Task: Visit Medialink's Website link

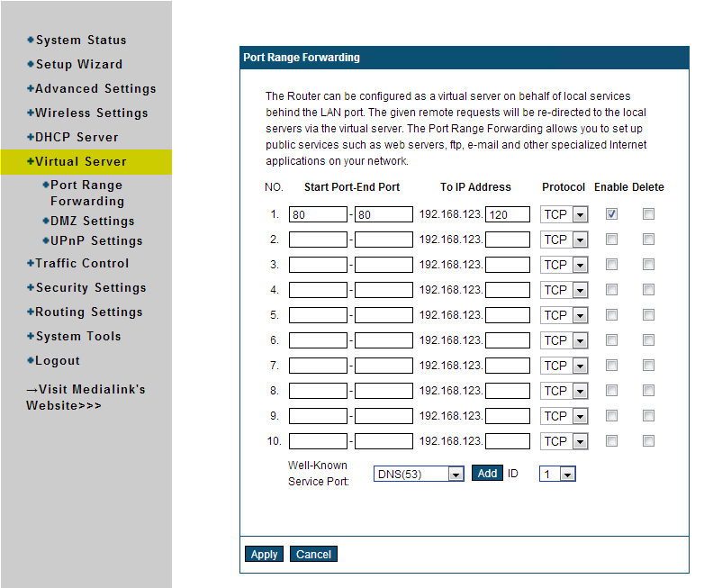Action: click(86, 397)
